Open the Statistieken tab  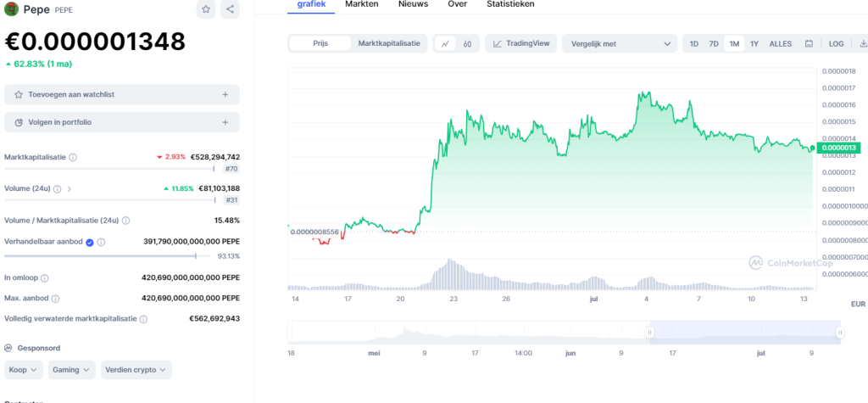coord(510,4)
